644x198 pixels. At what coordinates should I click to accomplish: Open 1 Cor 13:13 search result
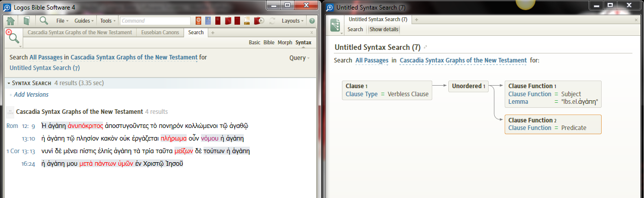(21, 151)
